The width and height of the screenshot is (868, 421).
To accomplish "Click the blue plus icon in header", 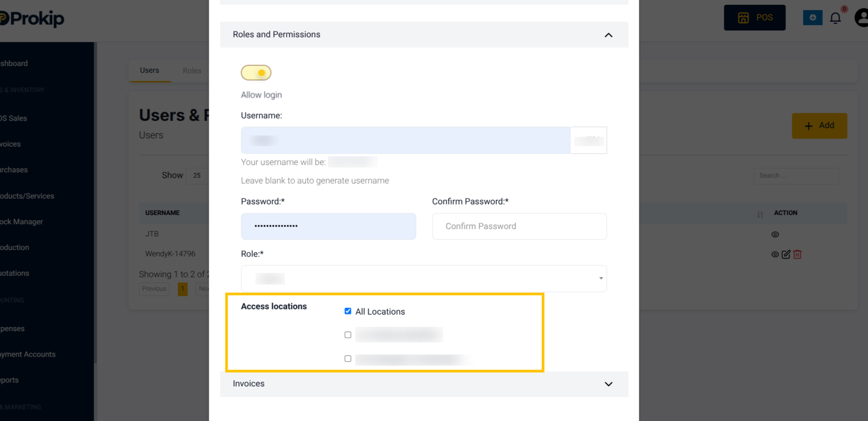I will [x=813, y=17].
